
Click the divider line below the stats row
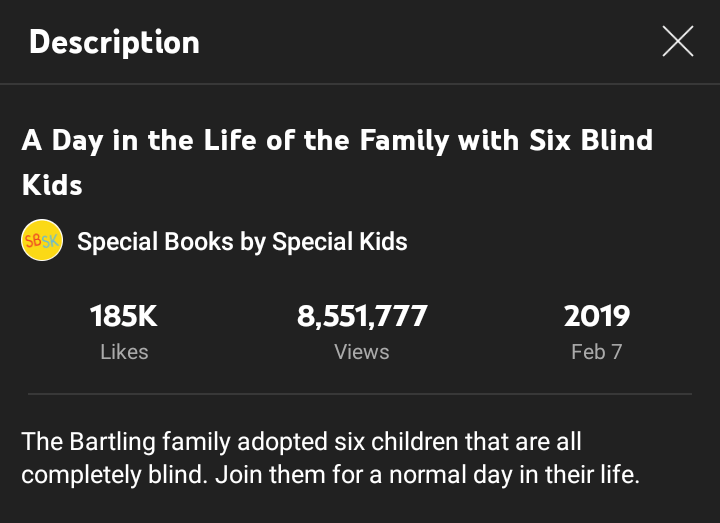coord(360,394)
